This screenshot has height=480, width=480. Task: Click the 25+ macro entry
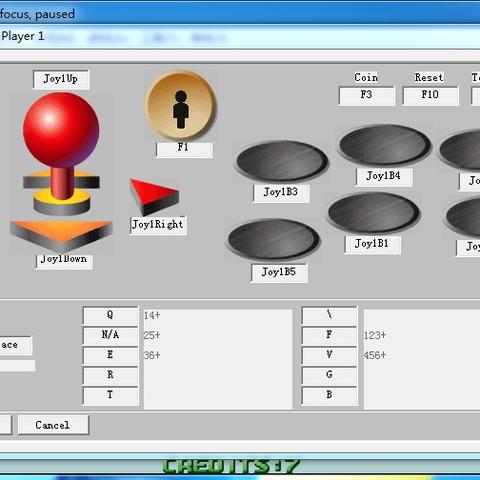pyautogui.click(x=152, y=335)
